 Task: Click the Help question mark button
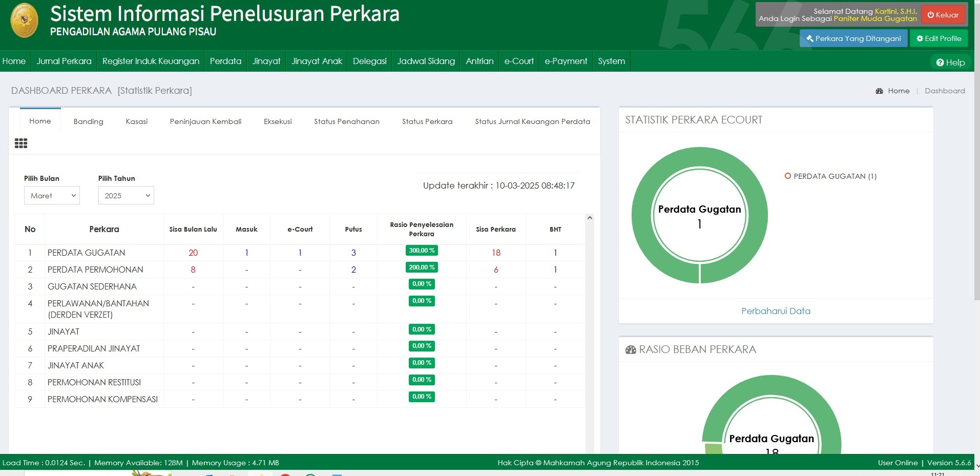click(950, 63)
